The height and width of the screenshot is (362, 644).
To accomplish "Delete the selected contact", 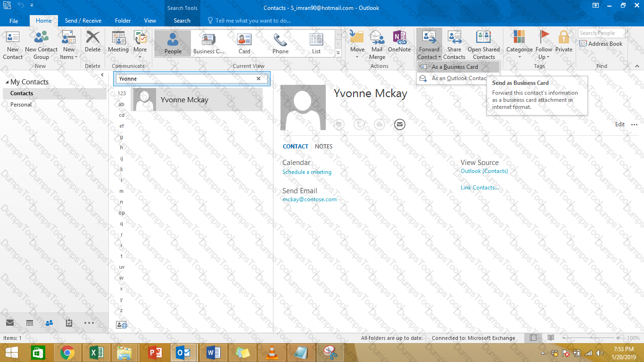I will point(92,41).
